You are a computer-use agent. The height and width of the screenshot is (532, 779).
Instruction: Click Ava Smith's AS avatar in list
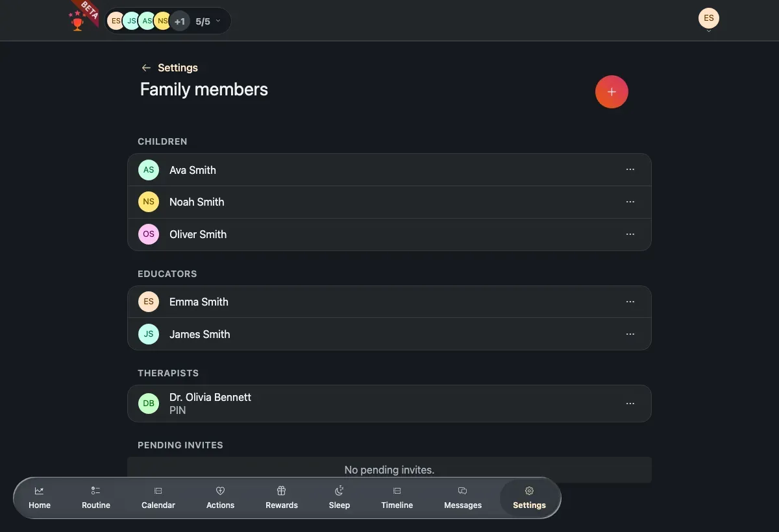pyautogui.click(x=149, y=170)
